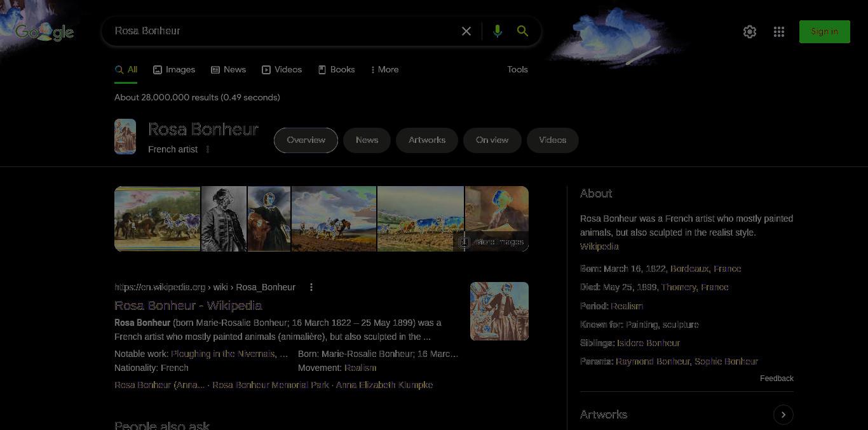This screenshot has height=430, width=868.
Task: Select the News chip under Rosa Bonheur
Action: click(367, 140)
